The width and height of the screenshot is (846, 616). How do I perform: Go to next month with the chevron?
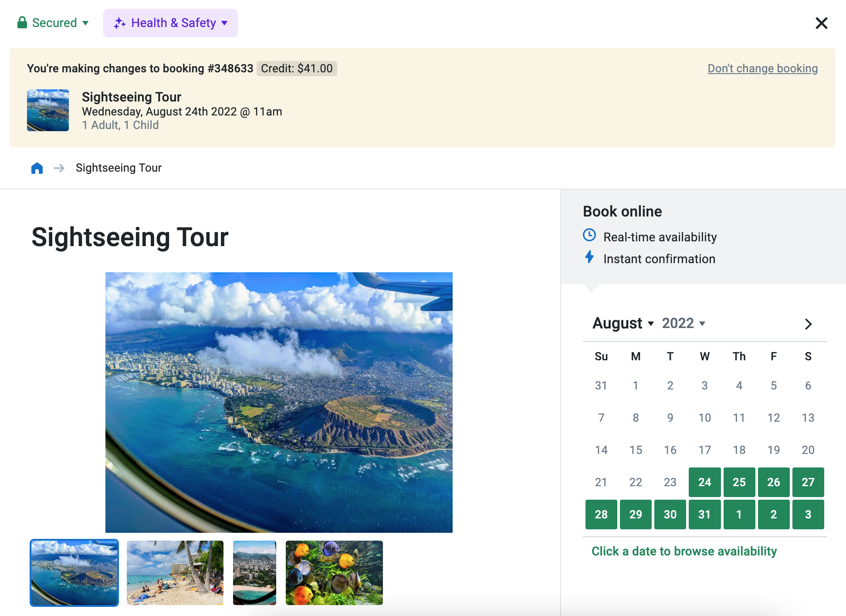(x=808, y=324)
